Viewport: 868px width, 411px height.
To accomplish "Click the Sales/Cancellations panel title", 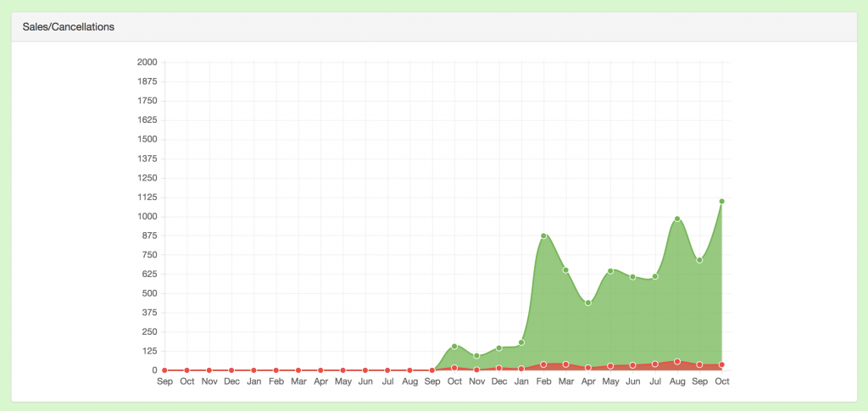I will (68, 26).
